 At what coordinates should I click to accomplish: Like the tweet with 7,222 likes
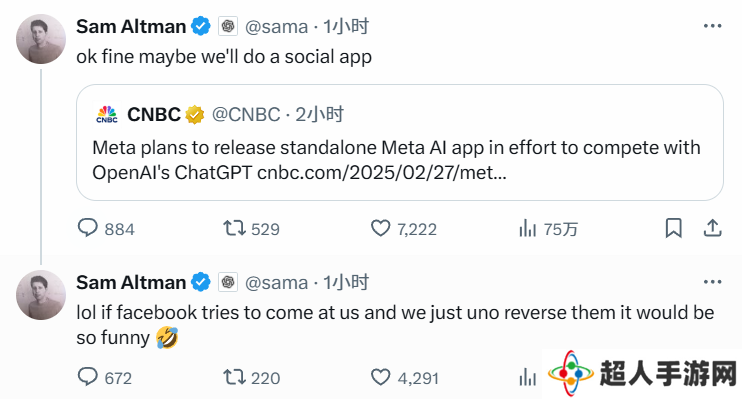(x=380, y=228)
